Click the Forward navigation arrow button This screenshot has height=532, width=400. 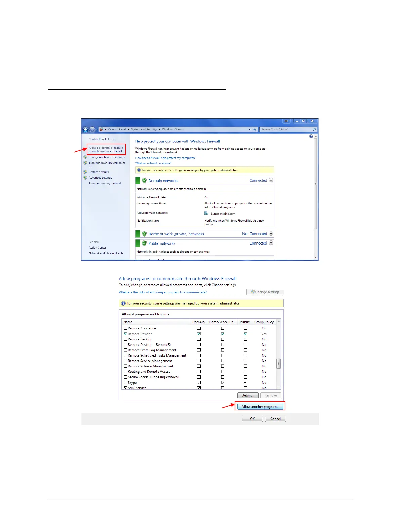click(92, 129)
